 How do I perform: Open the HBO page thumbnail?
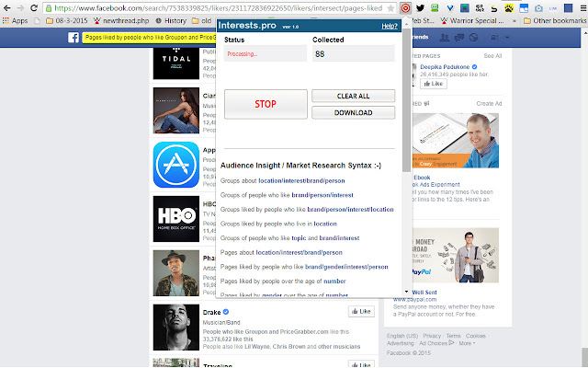click(x=176, y=219)
